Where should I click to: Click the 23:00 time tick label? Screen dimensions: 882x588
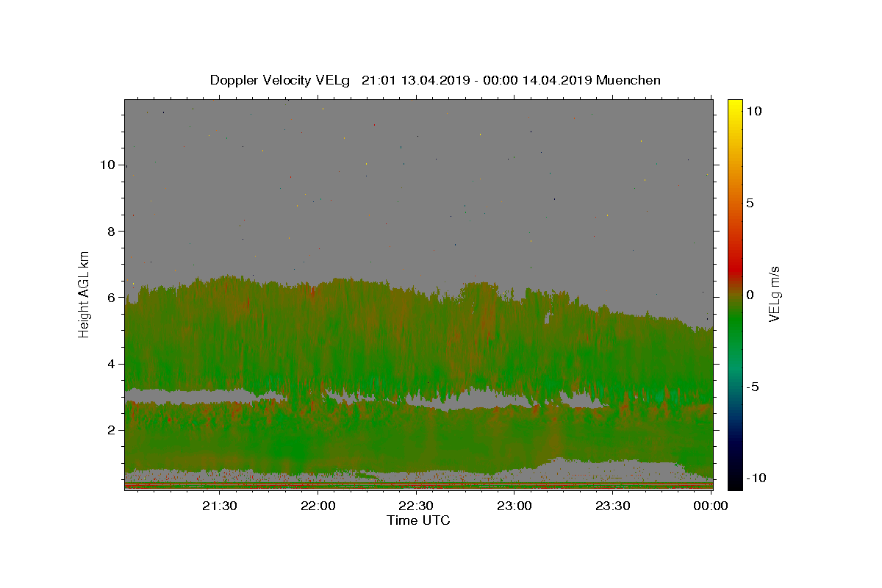[x=514, y=506]
